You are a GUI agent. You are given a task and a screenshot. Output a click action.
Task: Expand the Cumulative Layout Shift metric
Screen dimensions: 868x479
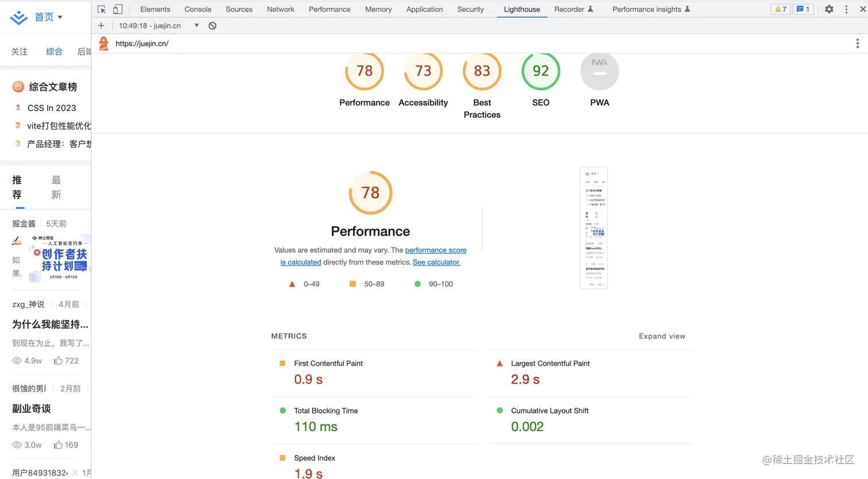591,420
